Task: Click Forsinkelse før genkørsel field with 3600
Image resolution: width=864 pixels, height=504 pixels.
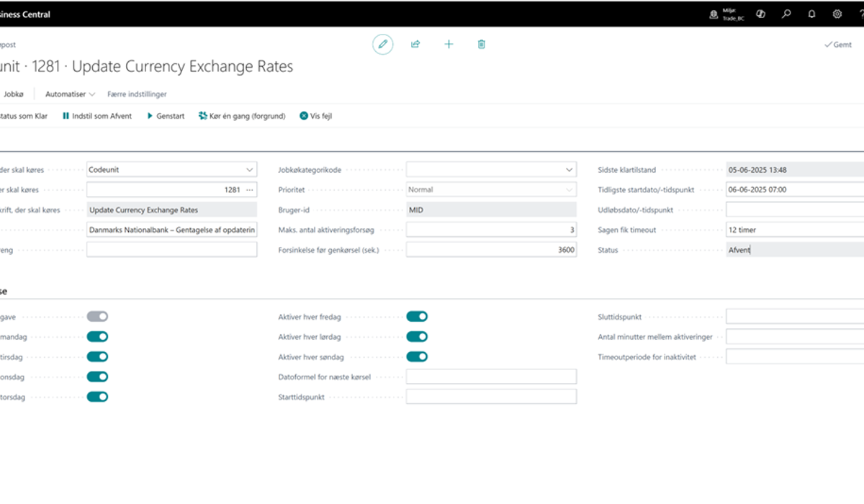Action: click(491, 250)
